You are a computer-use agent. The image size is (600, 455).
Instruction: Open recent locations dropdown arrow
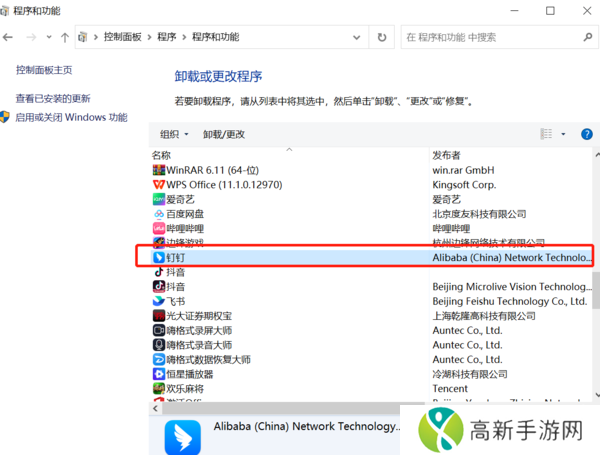tap(49, 37)
